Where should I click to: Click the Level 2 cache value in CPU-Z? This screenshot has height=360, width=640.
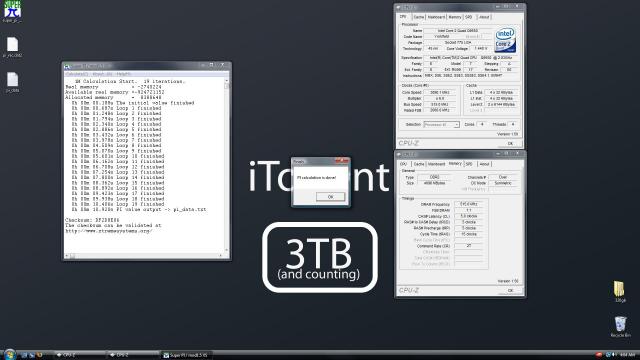coord(502,104)
